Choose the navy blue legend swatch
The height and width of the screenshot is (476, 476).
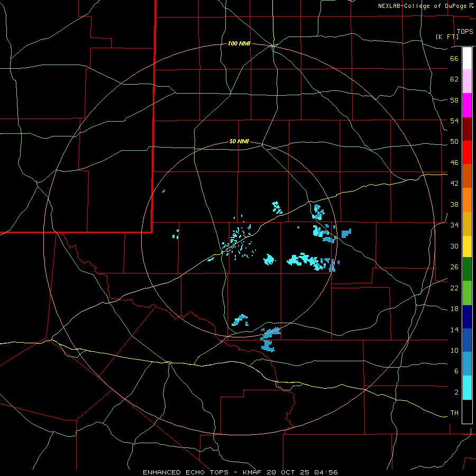pos(467,317)
